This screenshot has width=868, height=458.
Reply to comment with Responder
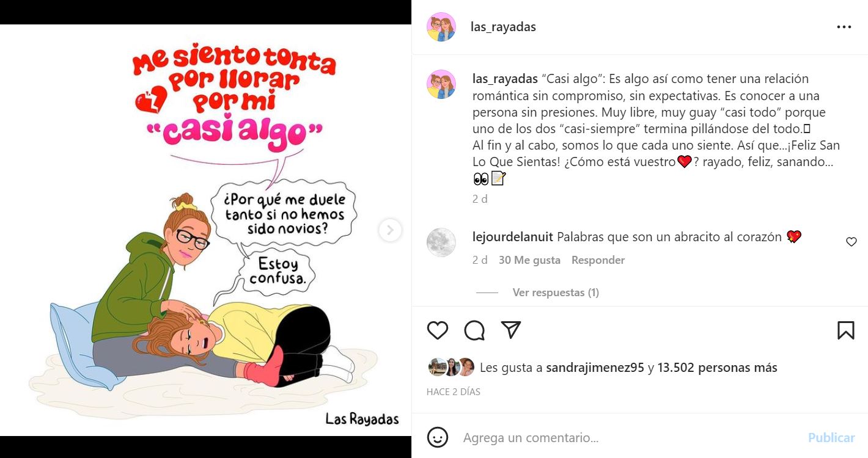click(x=598, y=260)
